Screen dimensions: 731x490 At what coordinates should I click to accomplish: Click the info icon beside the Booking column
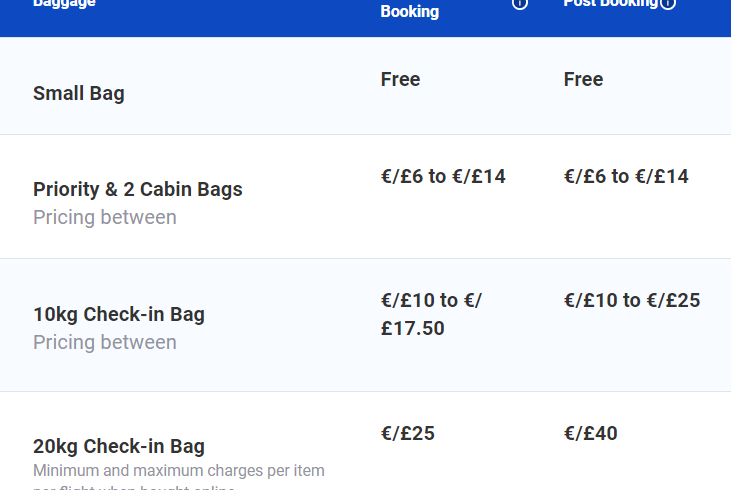click(520, 4)
